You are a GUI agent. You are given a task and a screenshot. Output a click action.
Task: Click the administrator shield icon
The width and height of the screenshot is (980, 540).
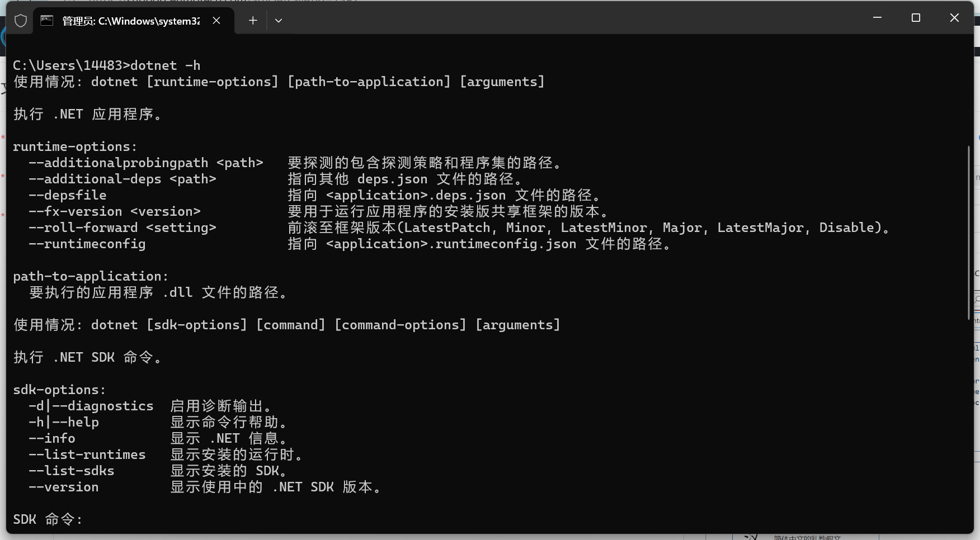pos(21,21)
